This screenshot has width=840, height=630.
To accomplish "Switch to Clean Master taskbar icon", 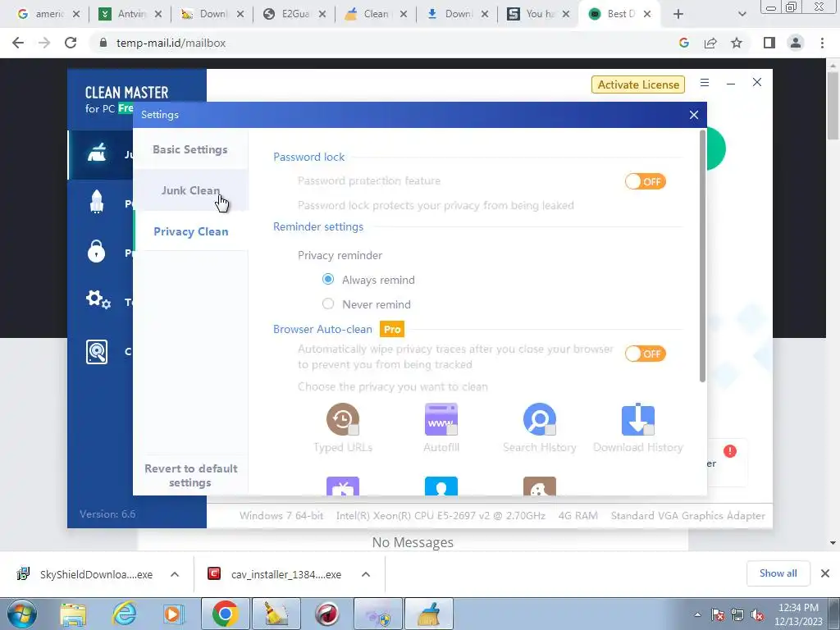I will point(428,614).
